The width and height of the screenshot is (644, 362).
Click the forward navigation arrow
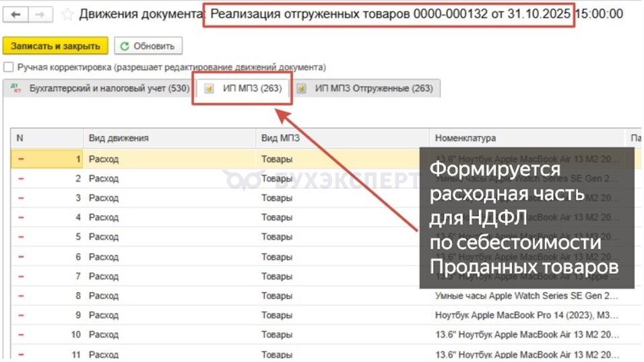point(40,15)
